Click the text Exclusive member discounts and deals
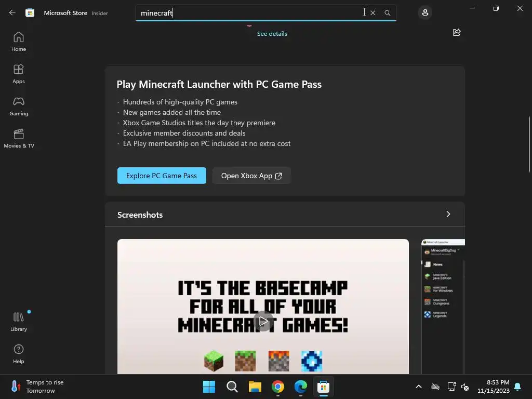This screenshot has width=532, height=399. [184, 133]
